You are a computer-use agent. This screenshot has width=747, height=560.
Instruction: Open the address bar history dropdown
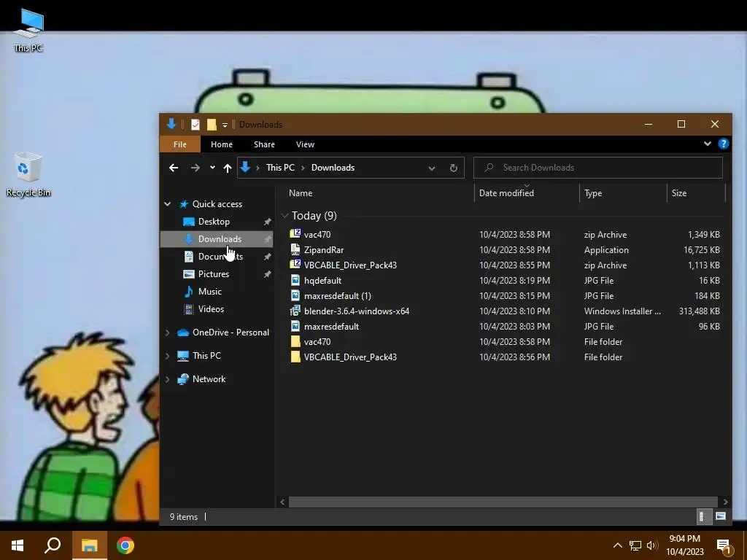click(432, 168)
